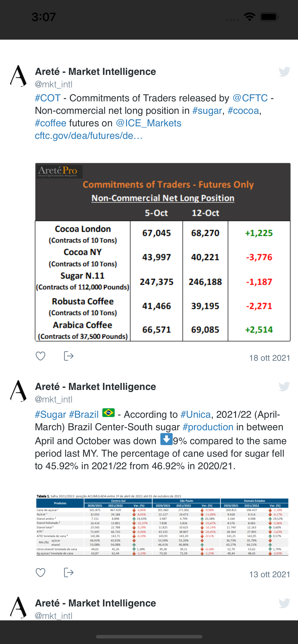
Task: Open the #production hashtag
Action: click(x=208, y=427)
